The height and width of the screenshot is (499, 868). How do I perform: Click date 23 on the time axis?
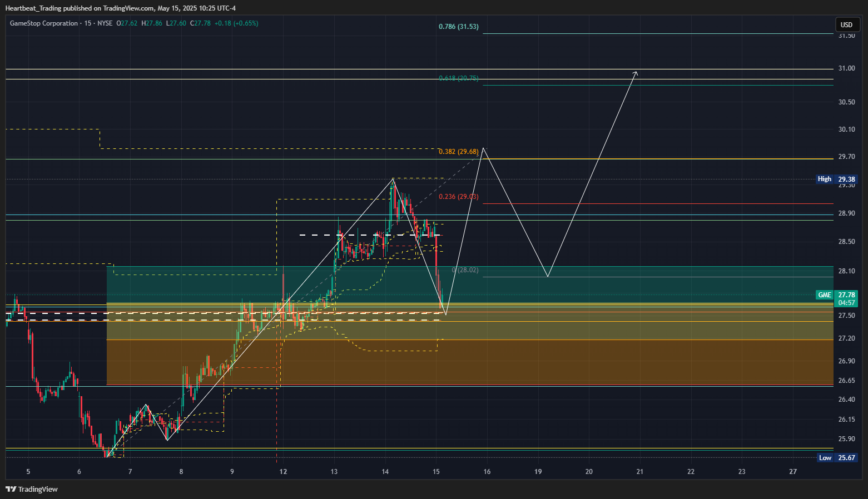point(742,472)
